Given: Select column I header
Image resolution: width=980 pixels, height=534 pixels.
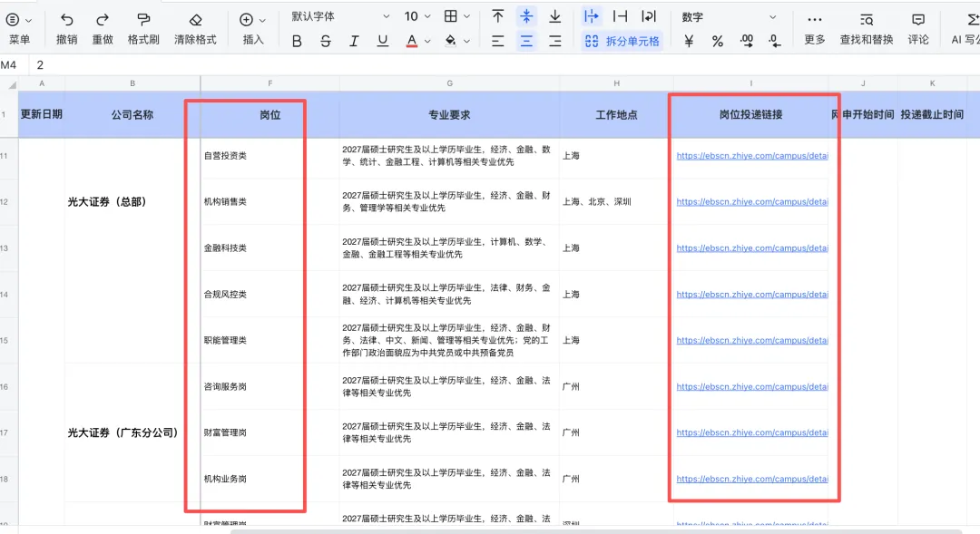Looking at the screenshot, I should pos(750,83).
